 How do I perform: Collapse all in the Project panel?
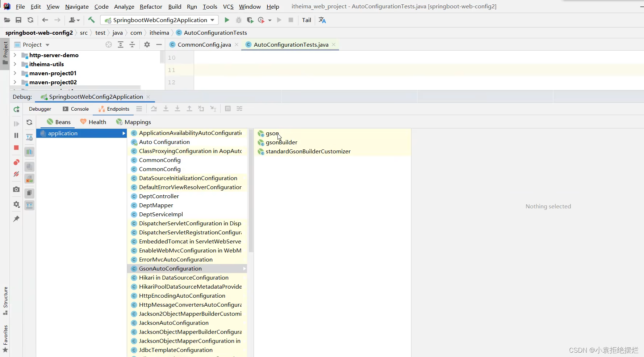(x=132, y=44)
